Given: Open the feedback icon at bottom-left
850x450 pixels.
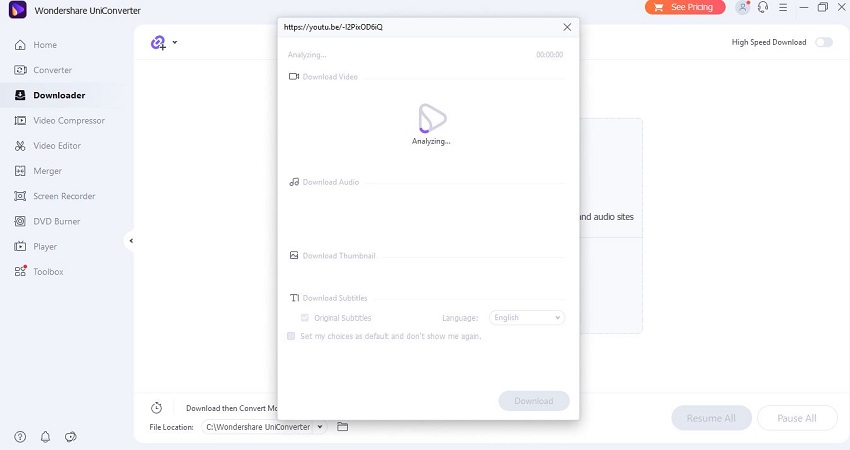Looking at the screenshot, I should pos(70,437).
